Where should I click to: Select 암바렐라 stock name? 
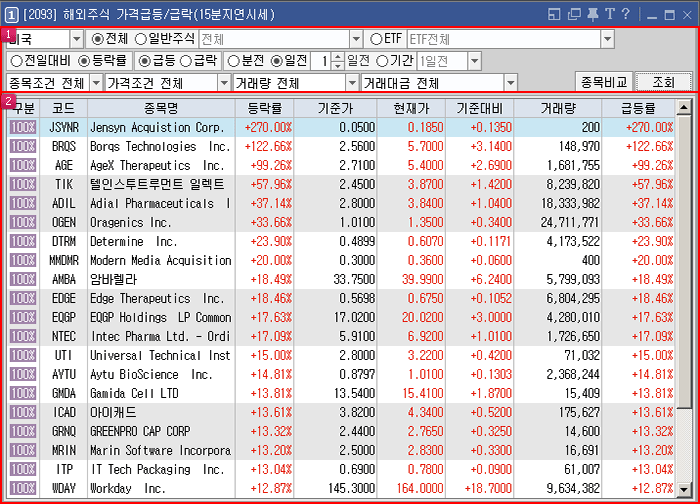(x=113, y=279)
